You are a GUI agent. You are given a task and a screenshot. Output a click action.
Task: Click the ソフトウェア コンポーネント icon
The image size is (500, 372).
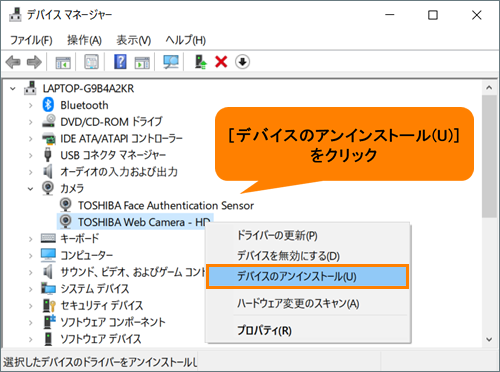tap(49, 322)
